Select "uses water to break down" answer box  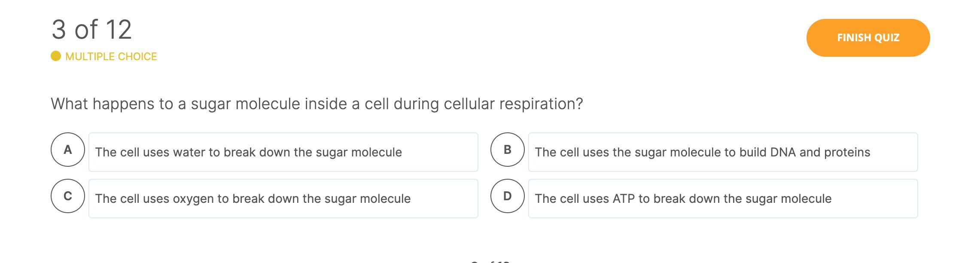[283, 152]
